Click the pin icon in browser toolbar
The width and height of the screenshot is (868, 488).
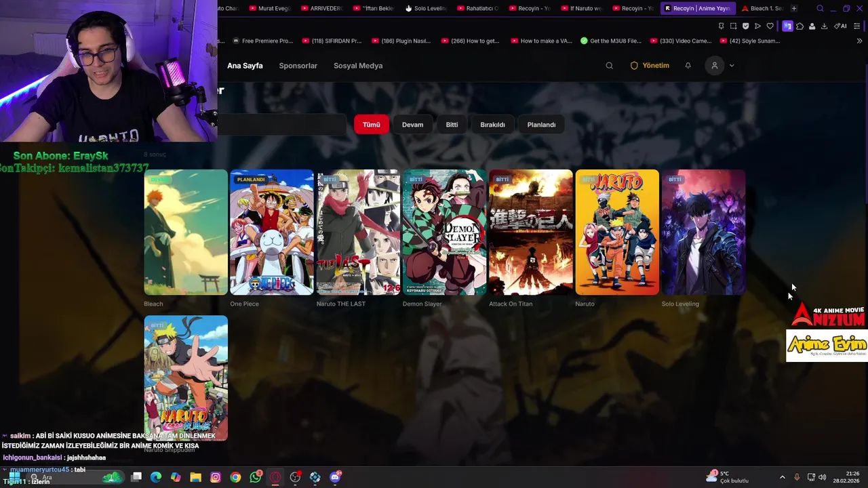tap(721, 26)
